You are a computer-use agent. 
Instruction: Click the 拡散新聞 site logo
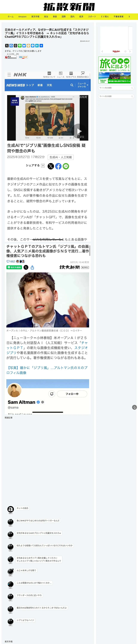(x=69, y=7)
